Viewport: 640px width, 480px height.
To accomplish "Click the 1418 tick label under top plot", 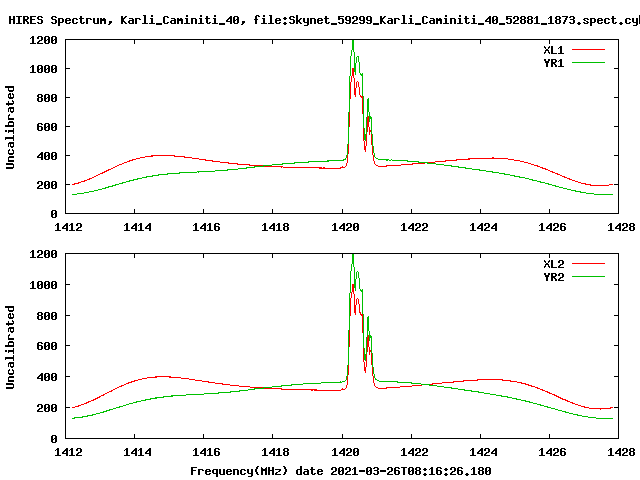I will click(276, 227).
